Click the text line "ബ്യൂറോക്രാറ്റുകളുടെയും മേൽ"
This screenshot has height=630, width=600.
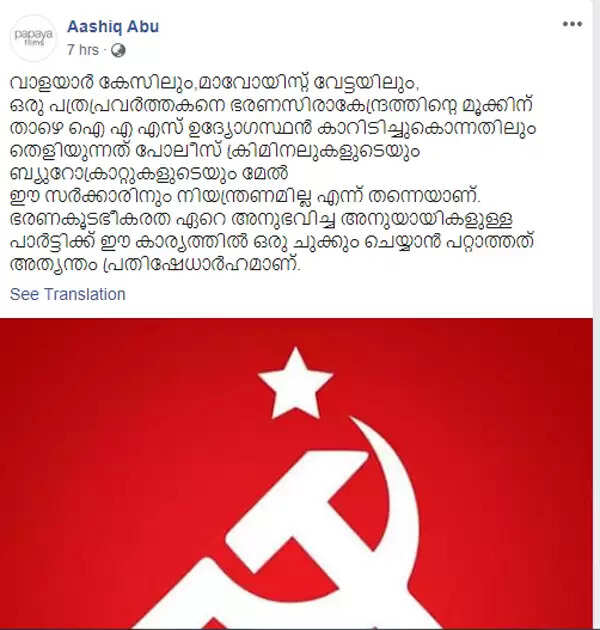click(x=149, y=174)
